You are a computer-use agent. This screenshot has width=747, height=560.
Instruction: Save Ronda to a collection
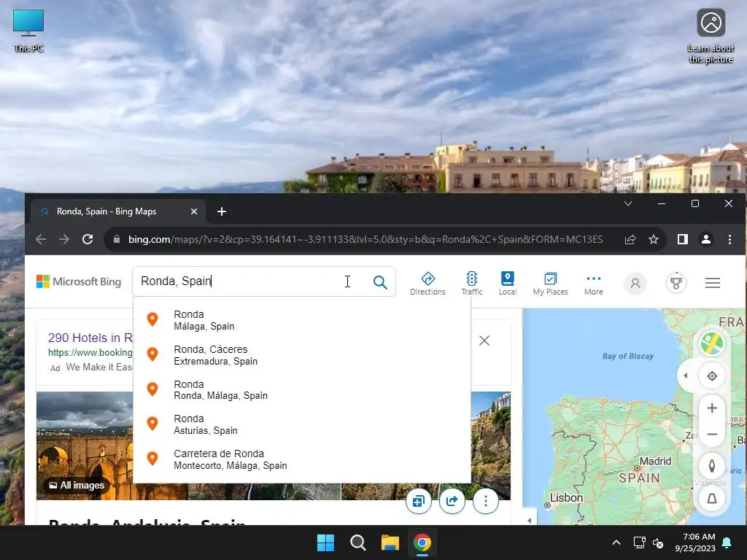click(418, 501)
